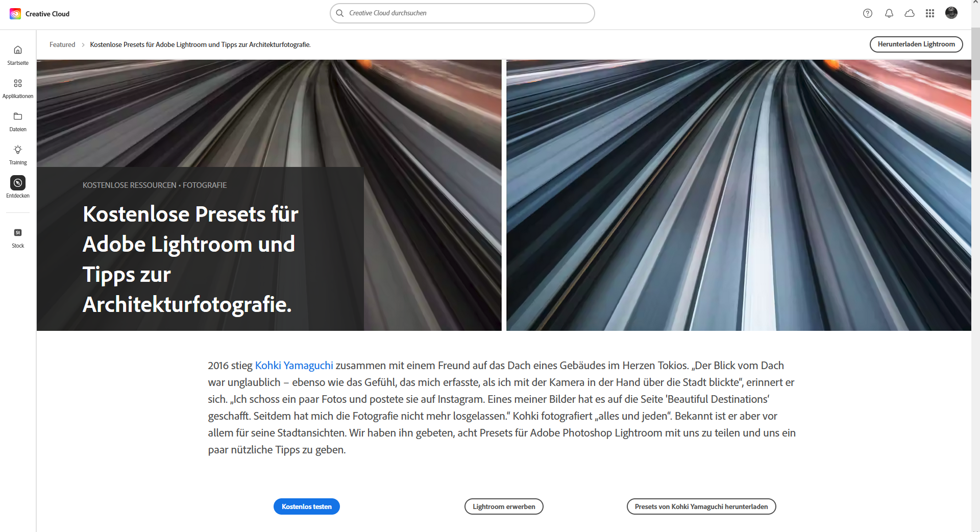980x532 pixels.
Task: Download the Kohki Yamaguchi presets
Action: click(701, 506)
